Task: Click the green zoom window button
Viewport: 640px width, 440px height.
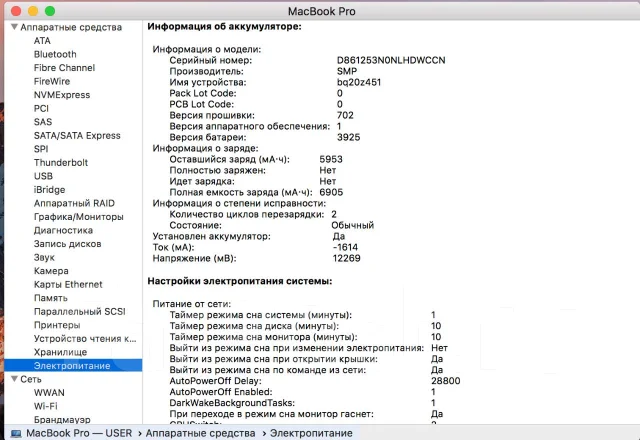Action: 50,11
